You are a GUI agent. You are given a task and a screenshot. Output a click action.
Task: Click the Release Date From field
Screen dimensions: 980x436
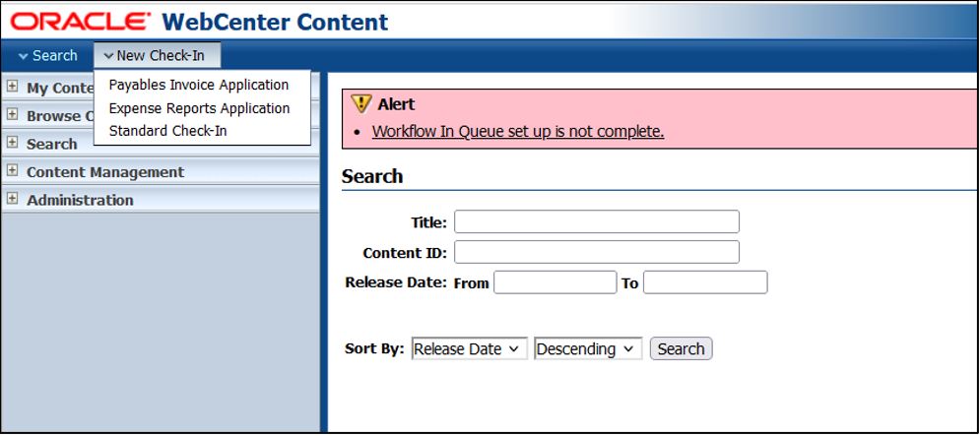(555, 282)
